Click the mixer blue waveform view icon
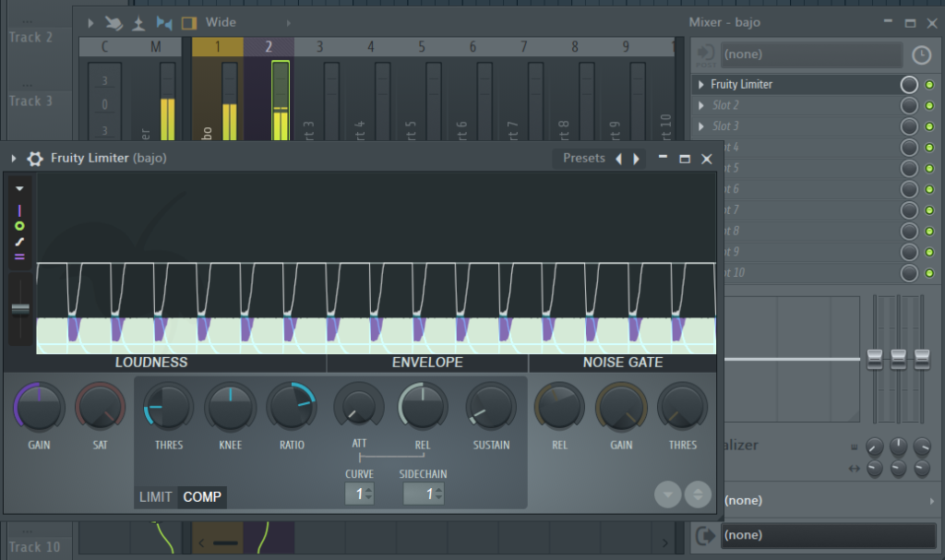 [x=164, y=23]
